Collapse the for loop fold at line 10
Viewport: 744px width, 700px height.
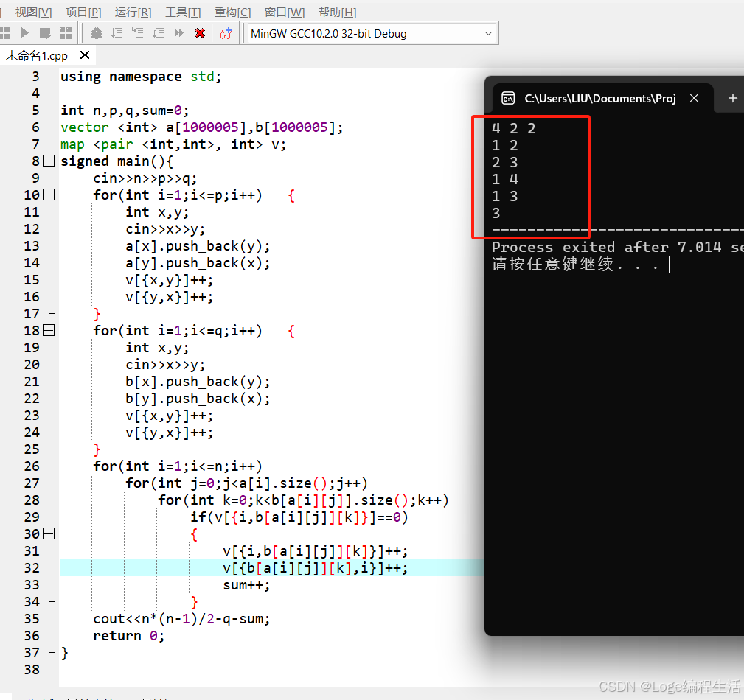click(x=49, y=195)
